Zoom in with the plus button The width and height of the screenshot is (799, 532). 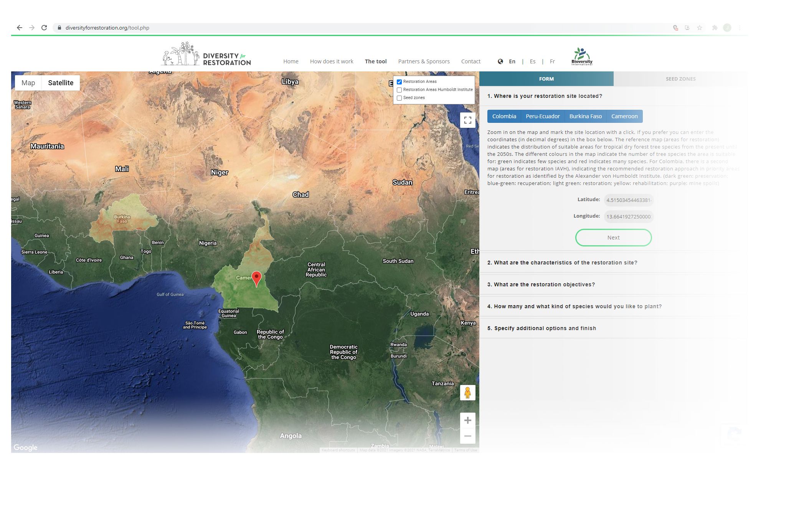pos(467,420)
